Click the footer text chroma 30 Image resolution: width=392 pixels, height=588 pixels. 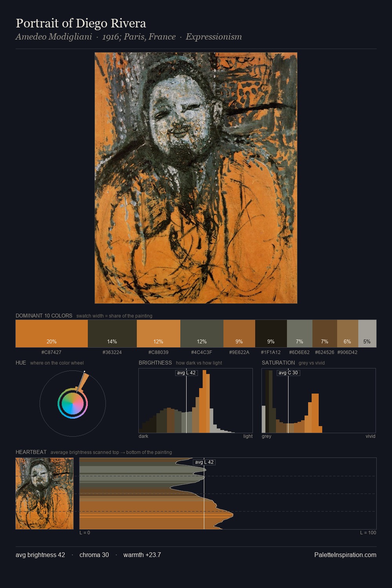[x=94, y=555]
